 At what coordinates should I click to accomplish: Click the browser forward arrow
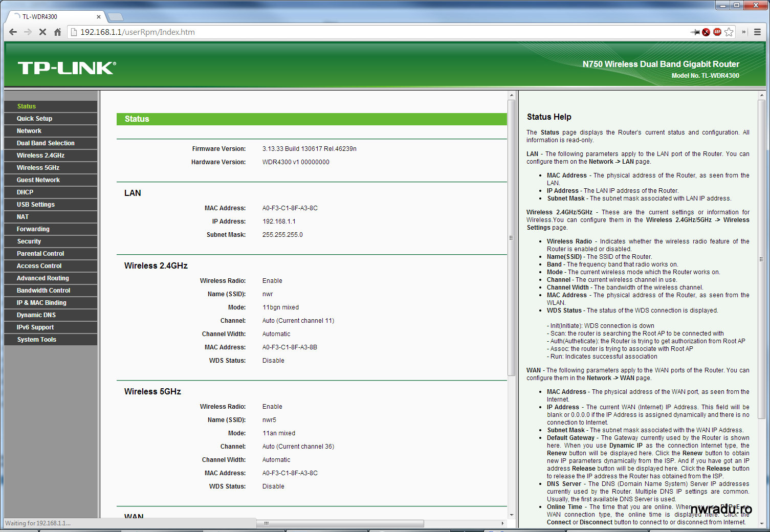(28, 32)
